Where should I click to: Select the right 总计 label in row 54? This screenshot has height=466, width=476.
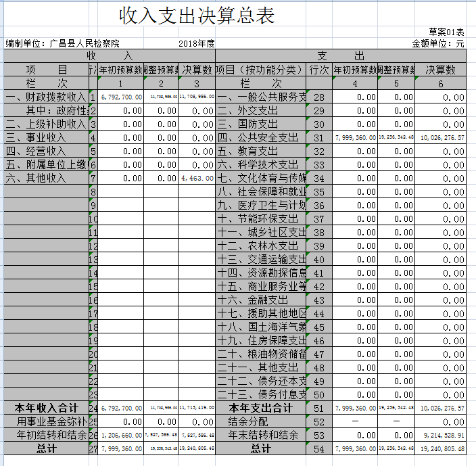(x=261, y=448)
